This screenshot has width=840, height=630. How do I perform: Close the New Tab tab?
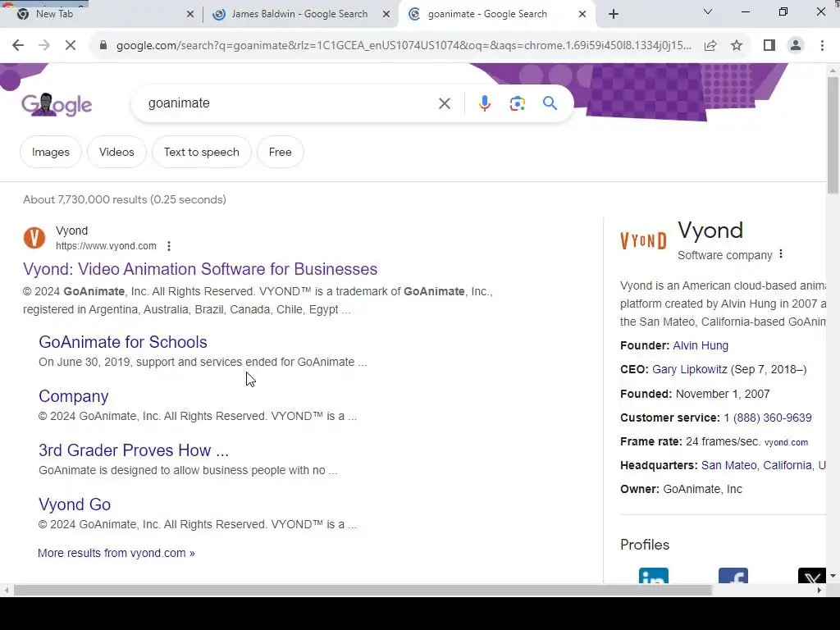tap(190, 15)
